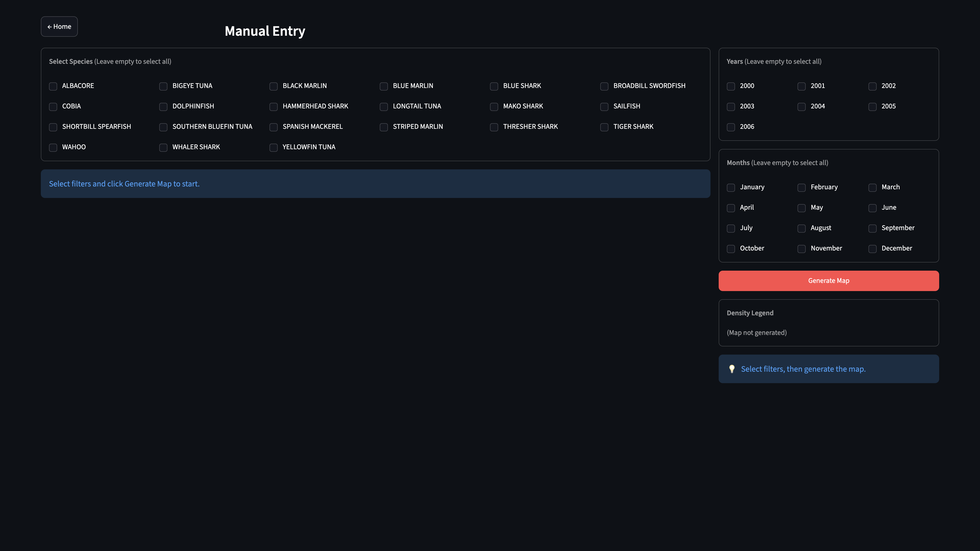Select the STRIPED MARLIN checkbox
The image size is (980, 551).
pyautogui.click(x=384, y=127)
